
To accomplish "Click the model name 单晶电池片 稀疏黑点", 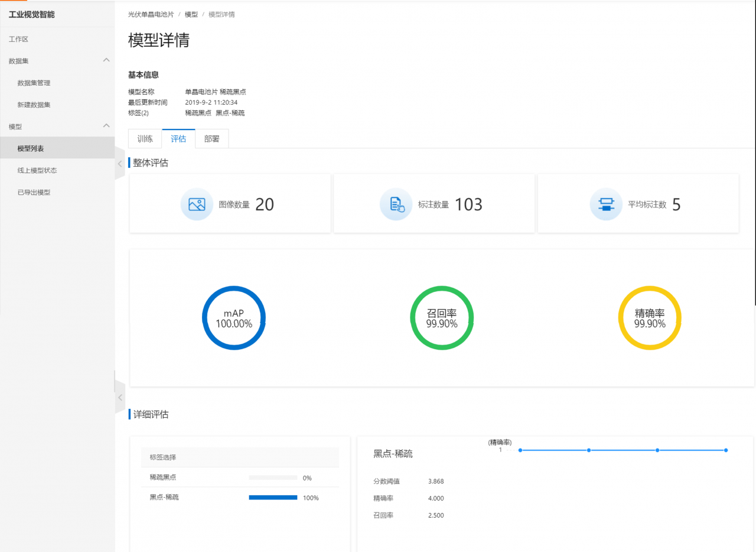I will (x=215, y=92).
